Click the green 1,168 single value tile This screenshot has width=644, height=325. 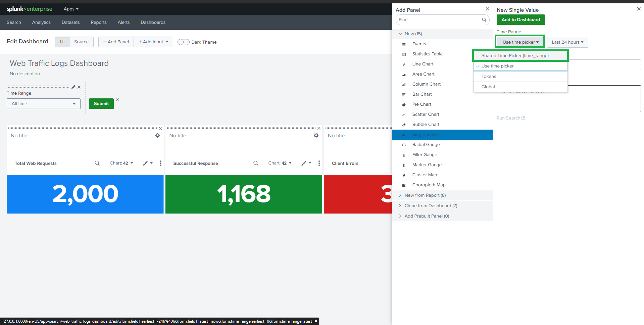(244, 194)
